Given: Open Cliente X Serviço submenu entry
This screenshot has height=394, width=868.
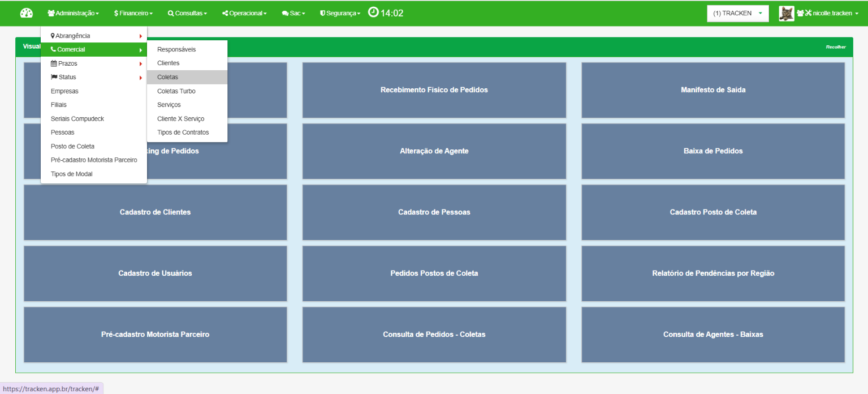Looking at the screenshot, I should pyautogui.click(x=187, y=119).
